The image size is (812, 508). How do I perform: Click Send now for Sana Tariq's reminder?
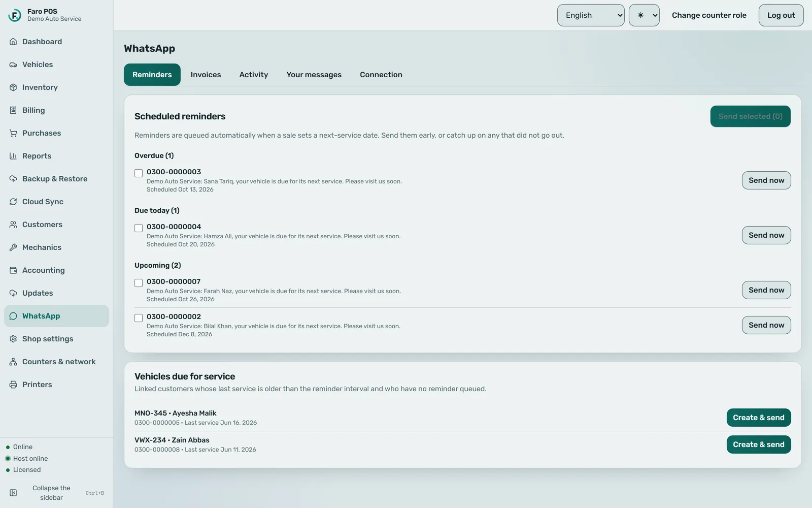(766, 180)
